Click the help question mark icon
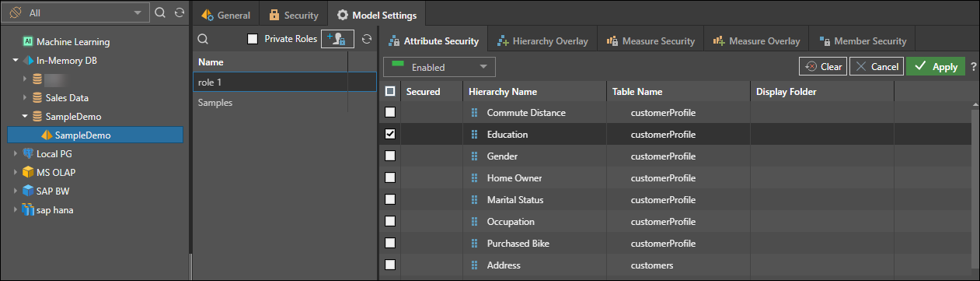Image resolution: width=980 pixels, height=281 pixels. tap(973, 67)
